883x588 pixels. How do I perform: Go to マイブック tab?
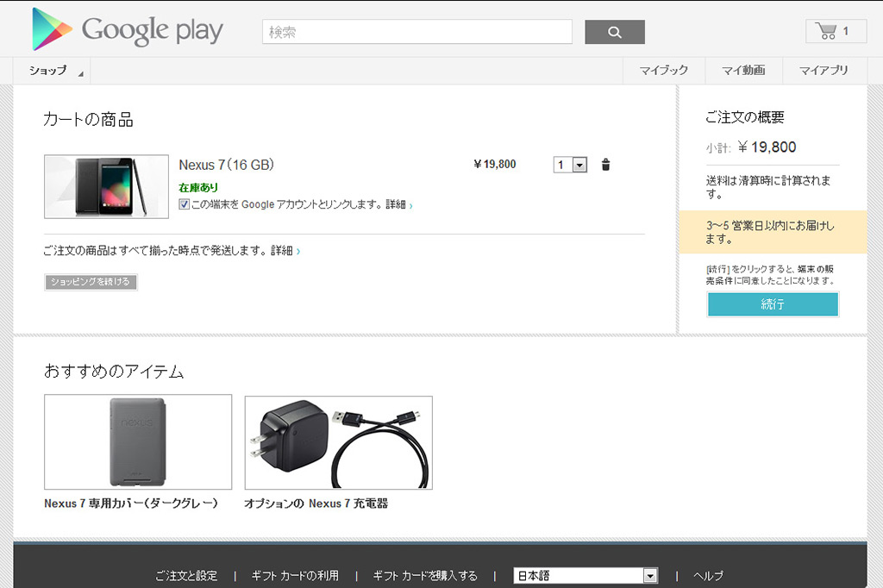(663, 71)
